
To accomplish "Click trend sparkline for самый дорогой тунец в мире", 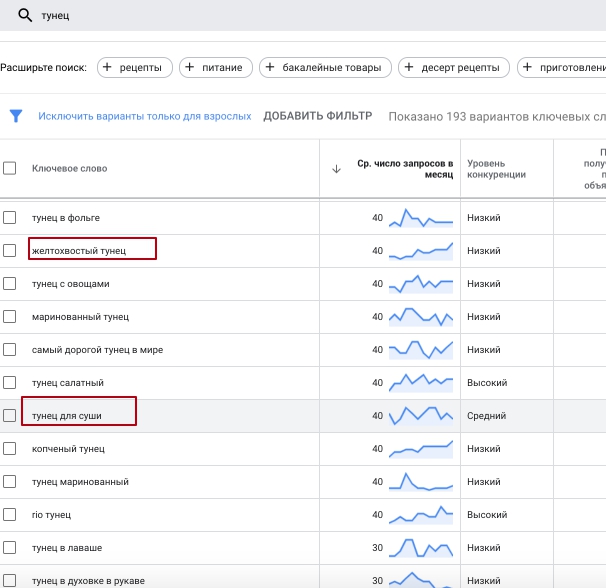I will [x=421, y=350].
